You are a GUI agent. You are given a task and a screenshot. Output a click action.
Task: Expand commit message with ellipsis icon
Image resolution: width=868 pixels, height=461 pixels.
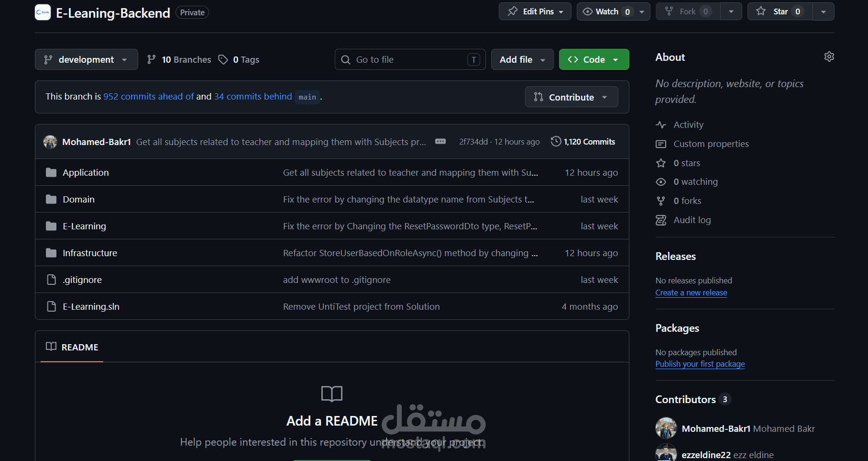[440, 142]
